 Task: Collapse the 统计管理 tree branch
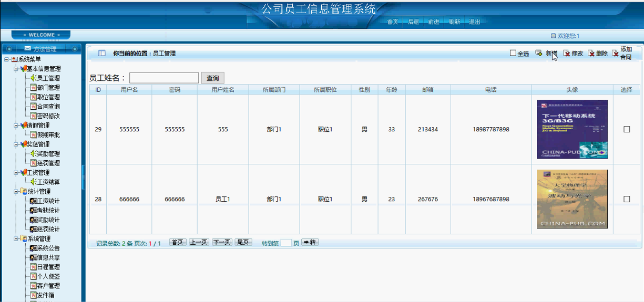point(16,192)
